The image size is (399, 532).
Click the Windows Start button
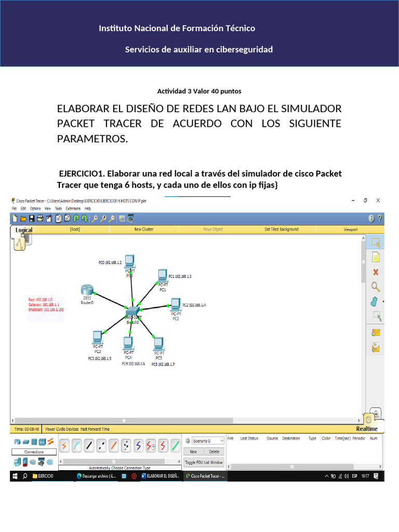[15, 476]
